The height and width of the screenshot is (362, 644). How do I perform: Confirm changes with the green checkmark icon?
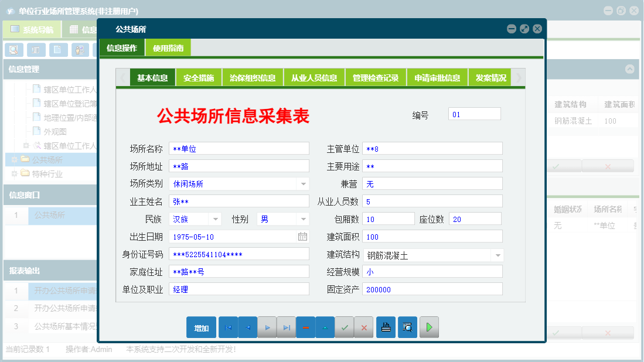(x=345, y=327)
